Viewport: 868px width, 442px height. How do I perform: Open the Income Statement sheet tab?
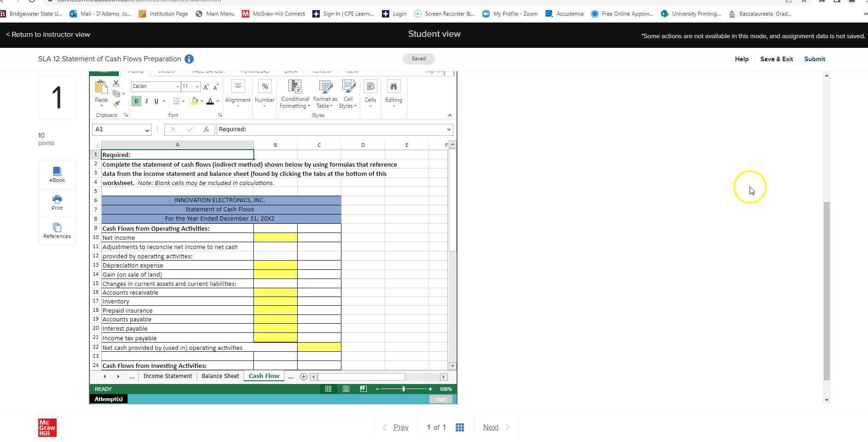click(168, 376)
